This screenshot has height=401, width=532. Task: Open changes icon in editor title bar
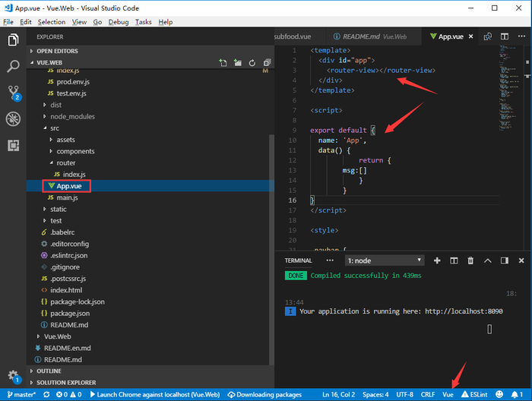pyautogui.click(x=488, y=36)
